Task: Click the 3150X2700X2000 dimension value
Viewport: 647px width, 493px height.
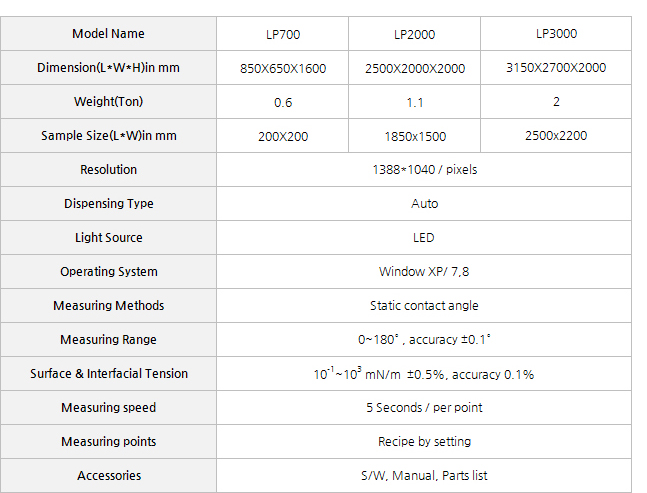Action: [x=556, y=68]
